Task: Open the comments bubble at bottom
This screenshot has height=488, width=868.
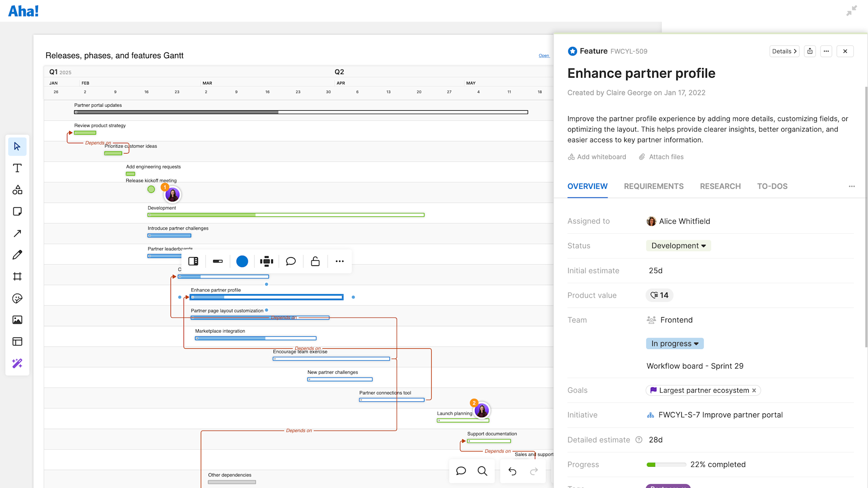Action: (461, 471)
